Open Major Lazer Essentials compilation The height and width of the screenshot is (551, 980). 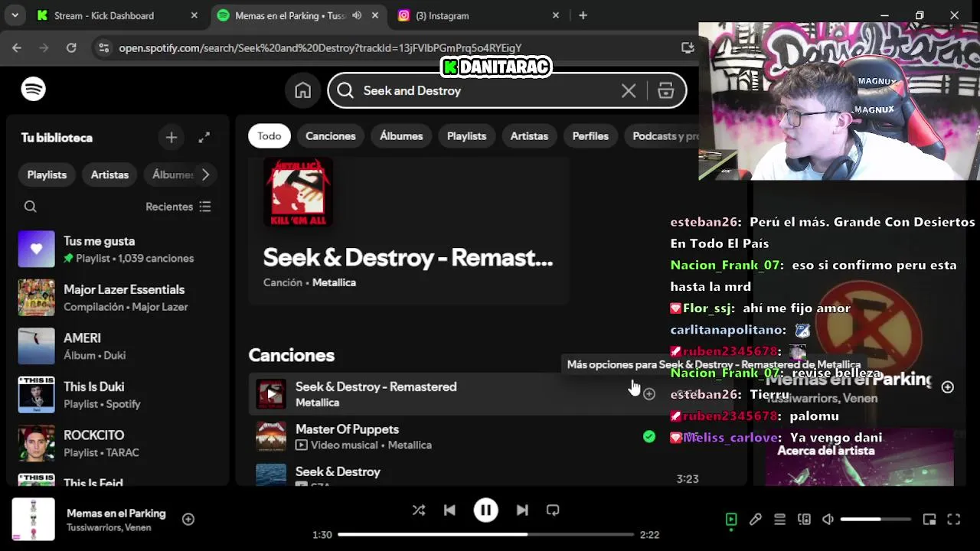coord(117,298)
